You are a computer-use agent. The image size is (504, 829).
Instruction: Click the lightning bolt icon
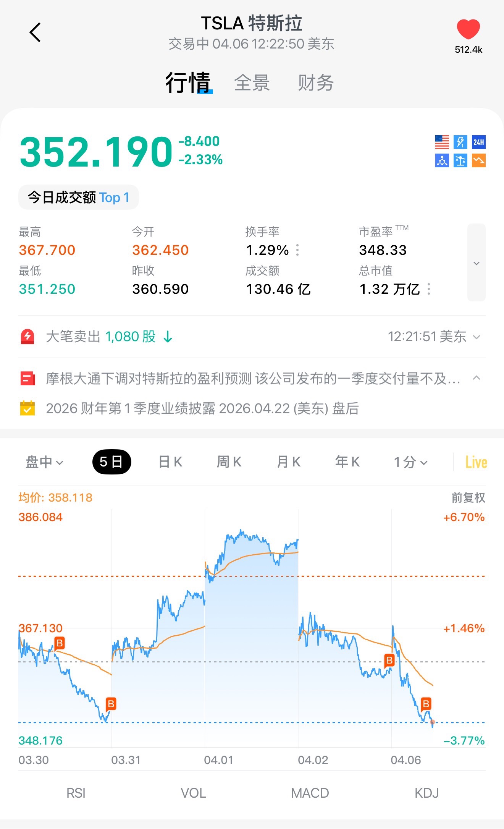click(x=460, y=142)
